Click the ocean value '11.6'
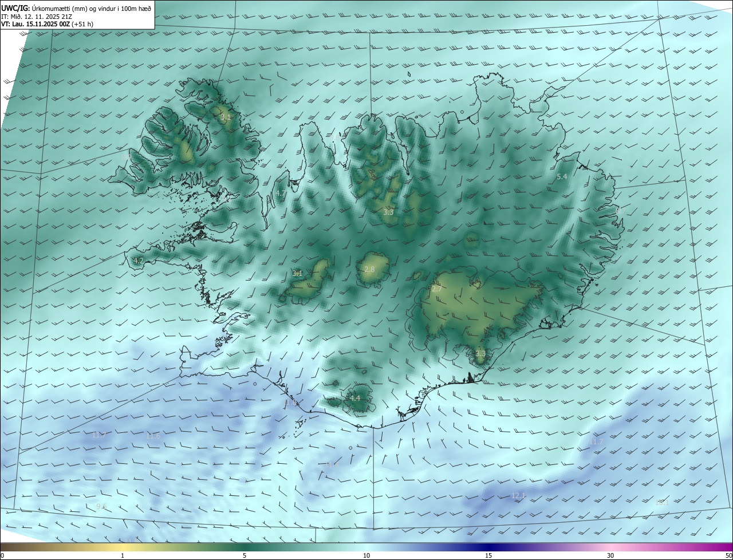Screen dimensions: 733x560 (x=153, y=436)
